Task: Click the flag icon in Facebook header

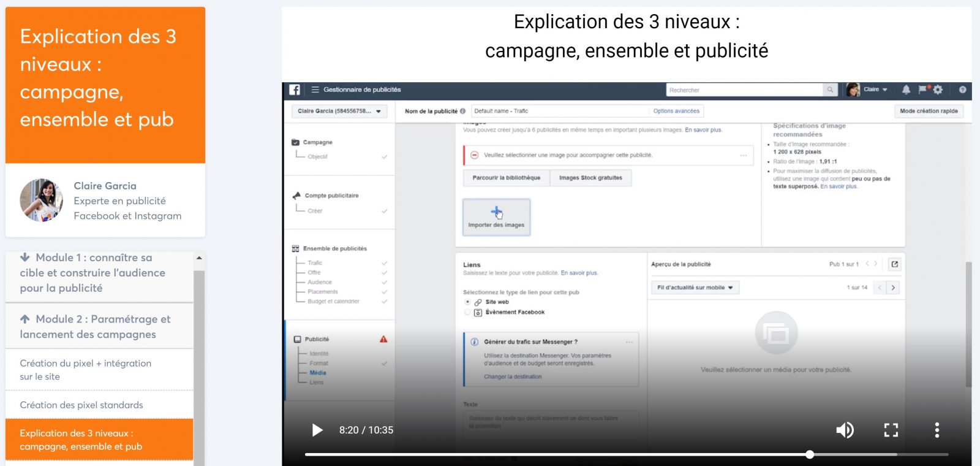Action: [923, 90]
